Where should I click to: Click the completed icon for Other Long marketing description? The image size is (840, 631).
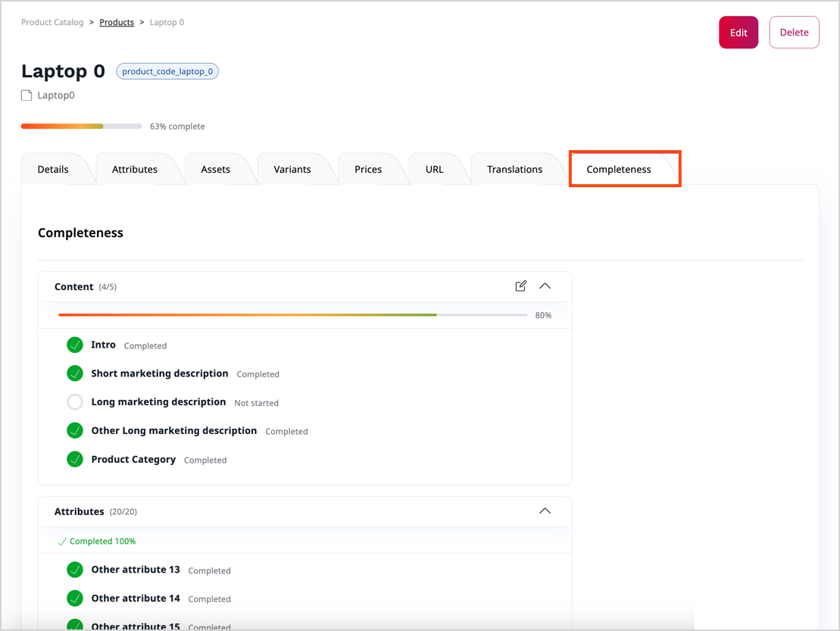74,430
